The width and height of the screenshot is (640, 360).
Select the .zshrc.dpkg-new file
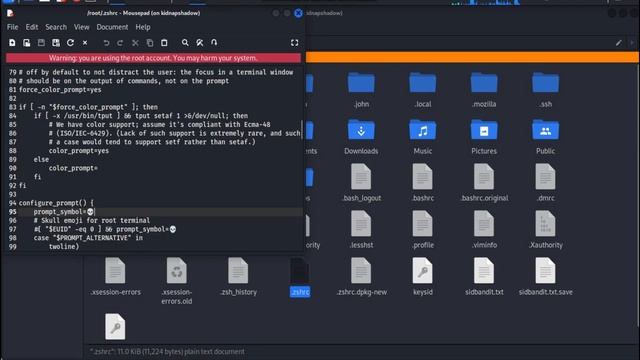(x=361, y=277)
